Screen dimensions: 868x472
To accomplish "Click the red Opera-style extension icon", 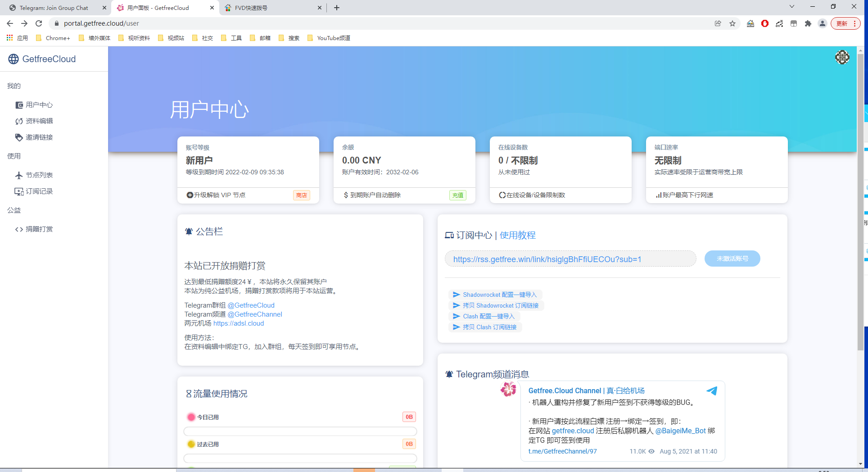I will [x=765, y=23].
